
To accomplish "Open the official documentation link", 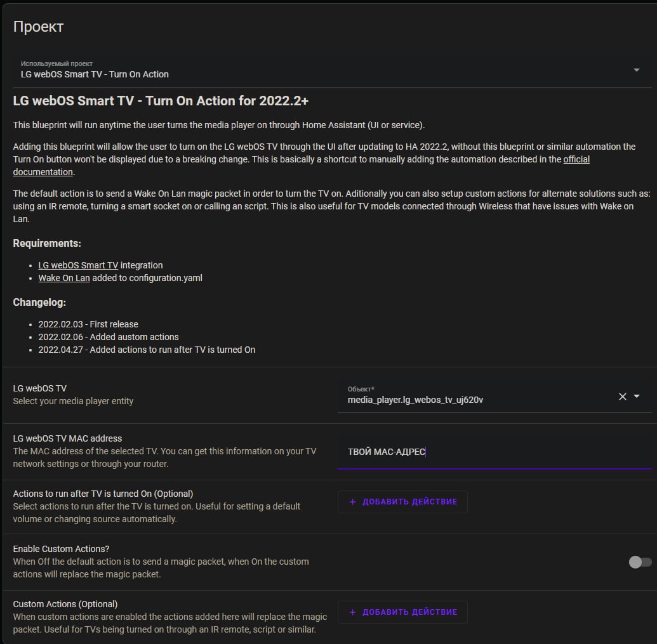I will 576,160.
